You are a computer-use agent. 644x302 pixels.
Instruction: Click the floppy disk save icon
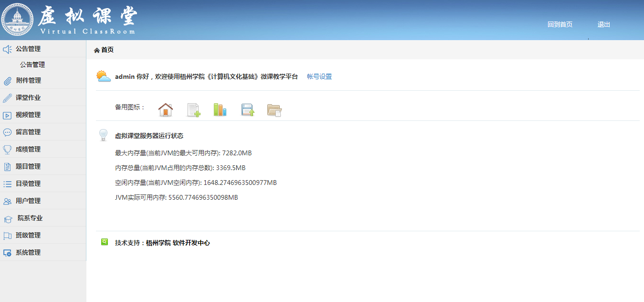coord(248,110)
